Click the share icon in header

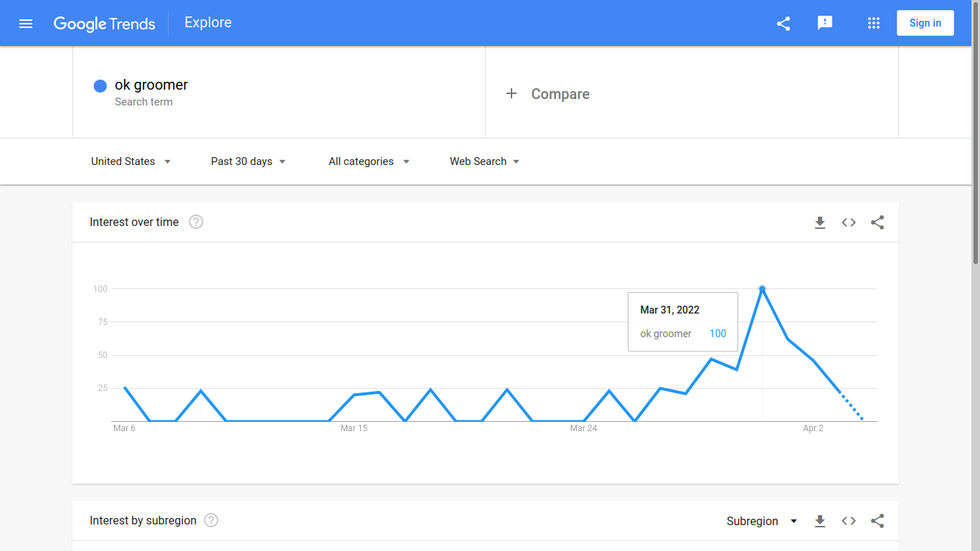783,24
